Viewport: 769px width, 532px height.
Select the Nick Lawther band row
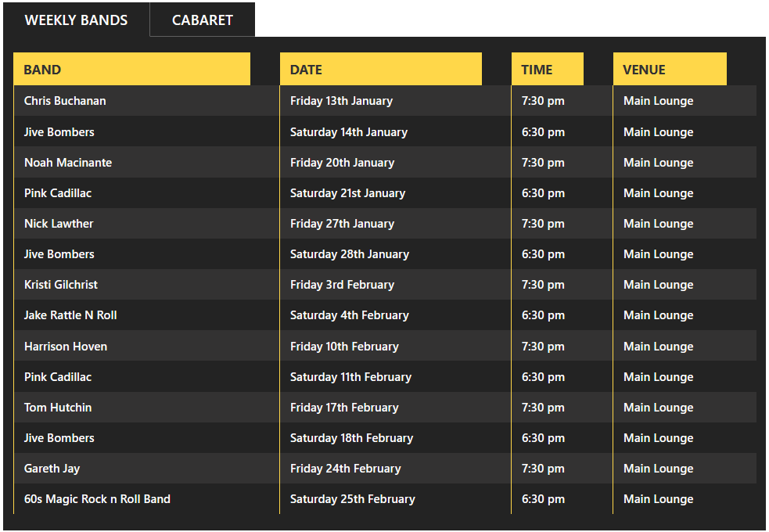[x=59, y=224]
